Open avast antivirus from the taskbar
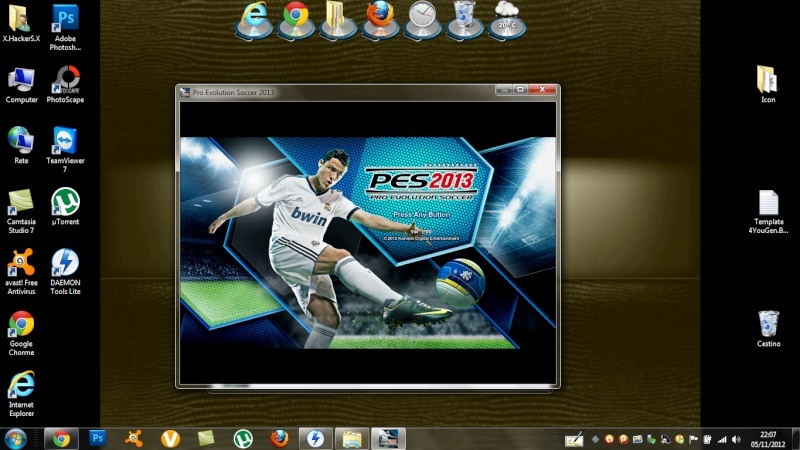Screen dimensions: 800x450 tap(134, 439)
